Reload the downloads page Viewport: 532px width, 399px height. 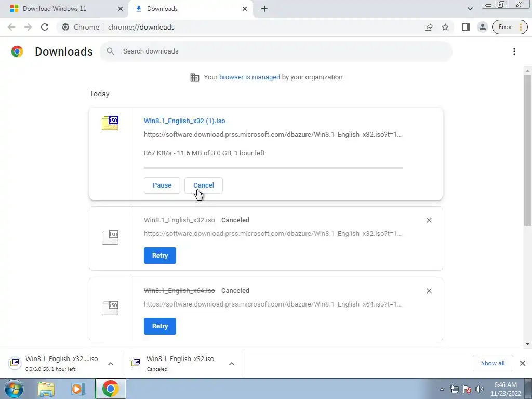click(45, 27)
